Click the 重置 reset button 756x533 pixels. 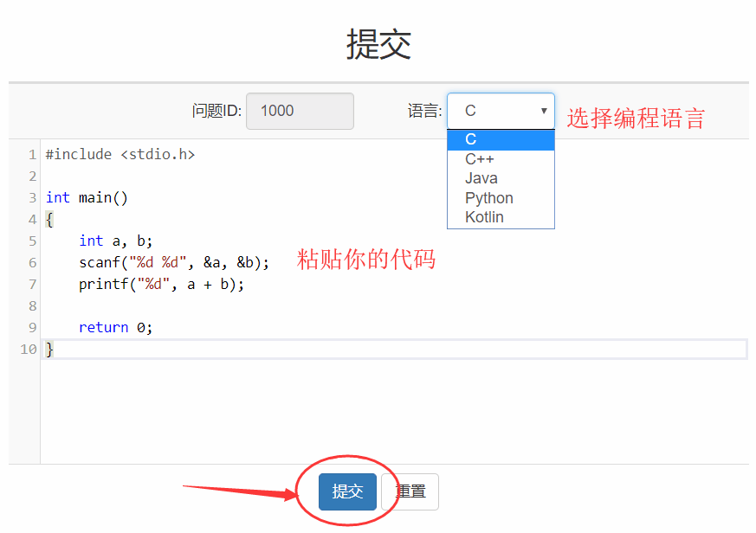[x=410, y=491]
